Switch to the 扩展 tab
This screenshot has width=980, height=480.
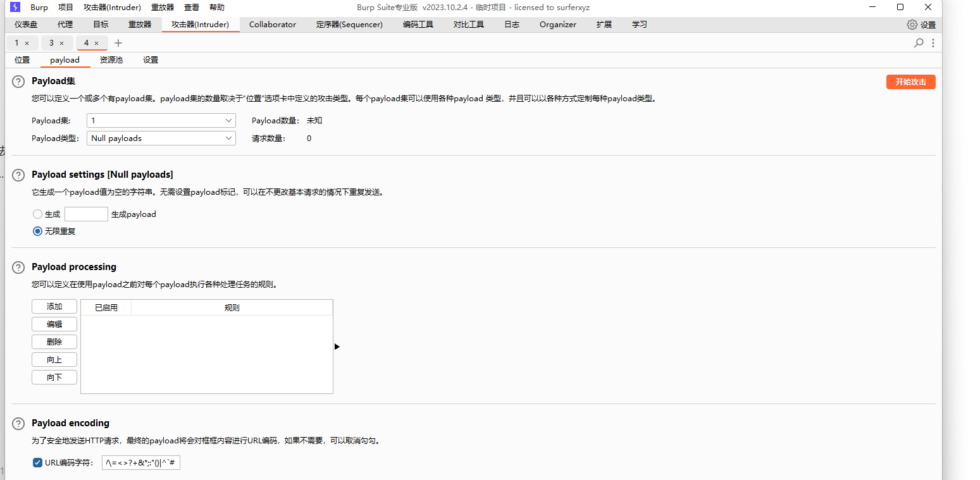point(604,25)
